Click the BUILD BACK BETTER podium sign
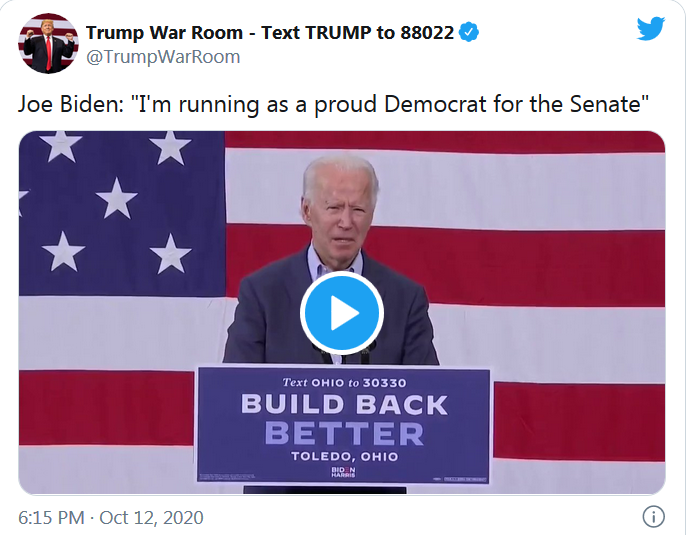Screen dimensions: 686x535 [x=343, y=421]
